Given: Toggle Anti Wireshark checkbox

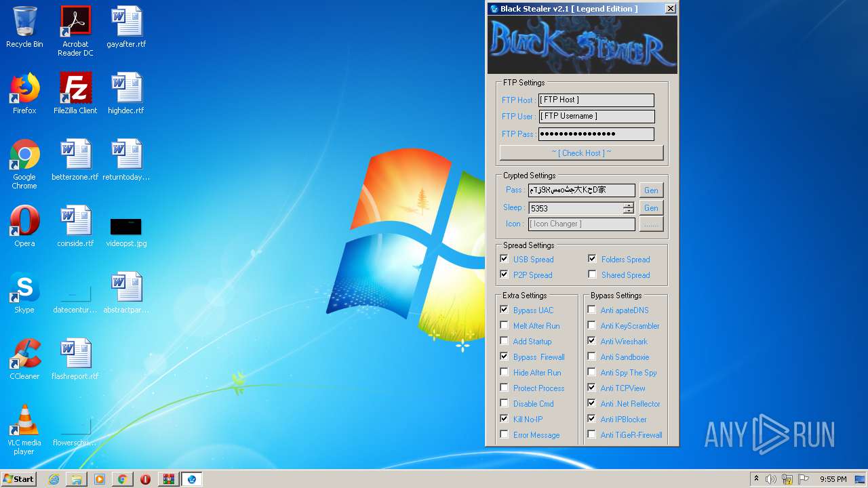Looking at the screenshot, I should coord(592,341).
